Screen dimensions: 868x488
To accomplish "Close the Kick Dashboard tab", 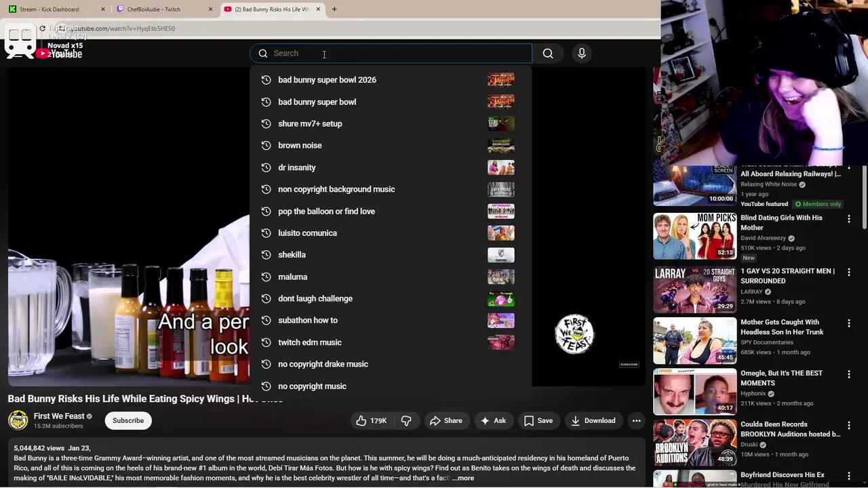I will click(x=103, y=9).
